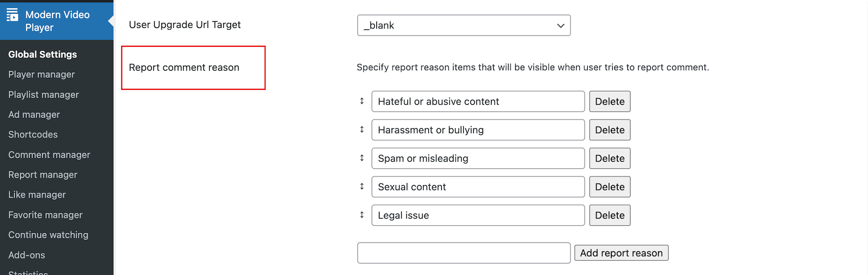Click reorder handle beside Spam or misleading
Image resolution: width=868 pixels, height=275 pixels.
point(362,158)
